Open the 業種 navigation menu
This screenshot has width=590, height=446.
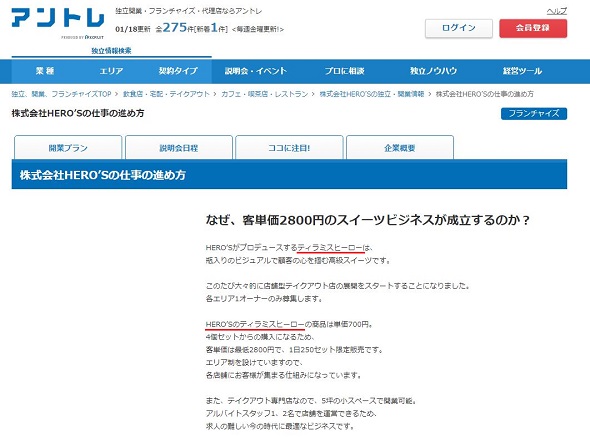pos(45,71)
